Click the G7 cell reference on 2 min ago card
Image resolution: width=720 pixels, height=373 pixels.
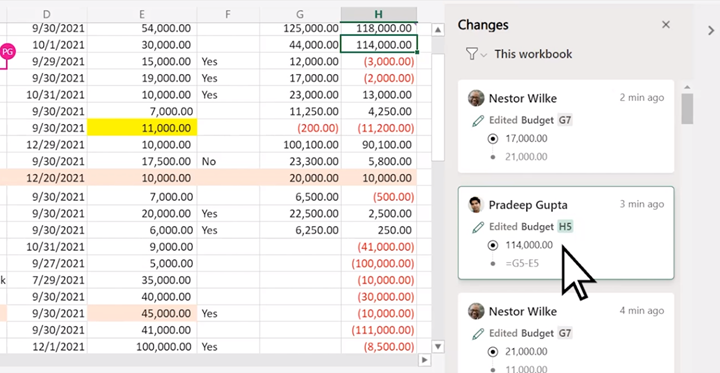coord(565,120)
